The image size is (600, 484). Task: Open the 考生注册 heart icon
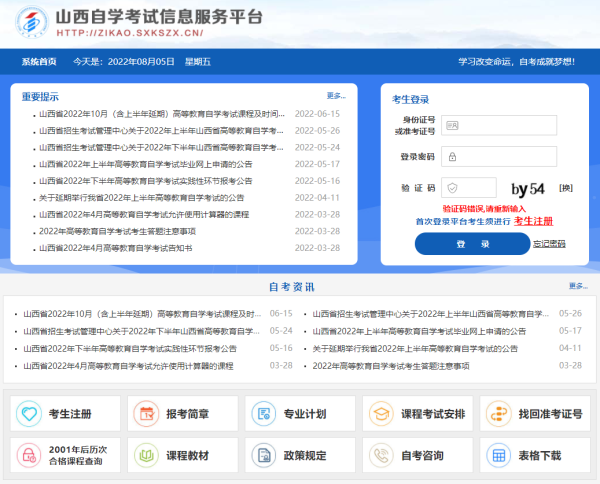click(x=29, y=414)
